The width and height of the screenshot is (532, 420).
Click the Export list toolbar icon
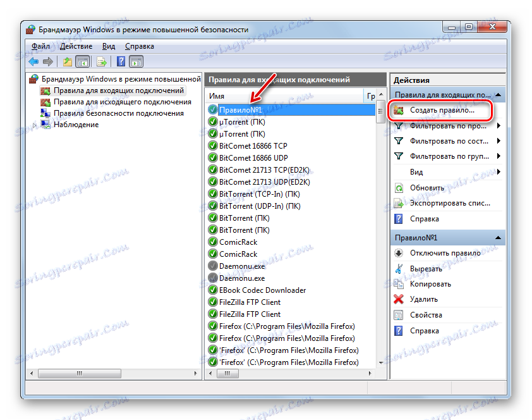[x=102, y=61]
